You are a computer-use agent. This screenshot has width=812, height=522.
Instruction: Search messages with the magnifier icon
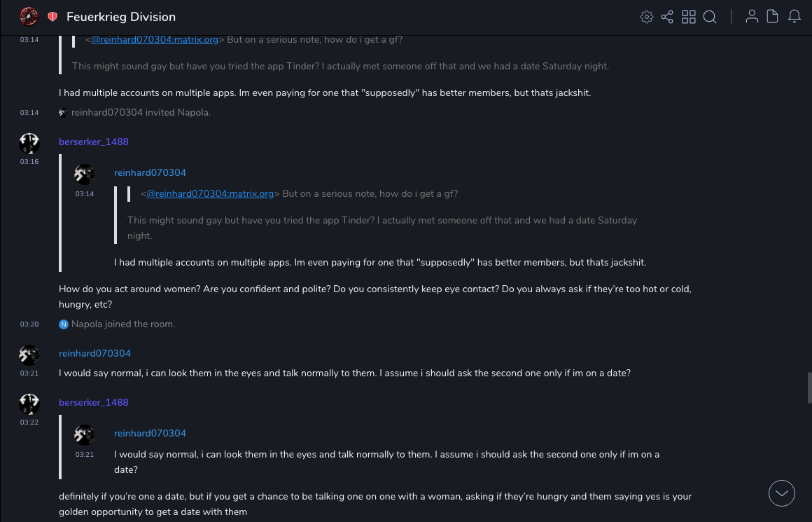click(x=710, y=17)
